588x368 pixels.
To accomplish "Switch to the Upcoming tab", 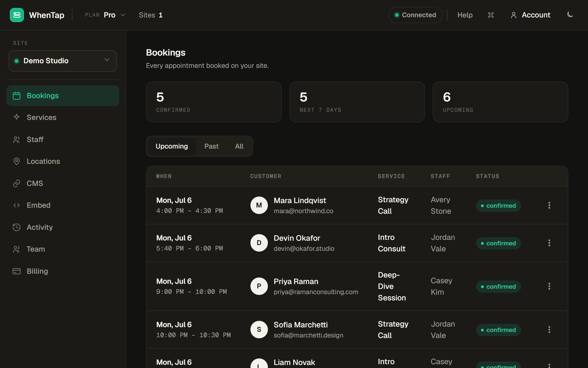I will 172,146.
